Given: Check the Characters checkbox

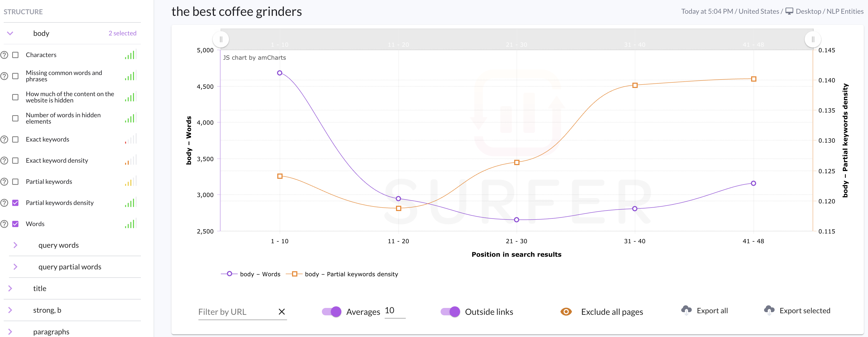Looking at the screenshot, I should [x=16, y=55].
